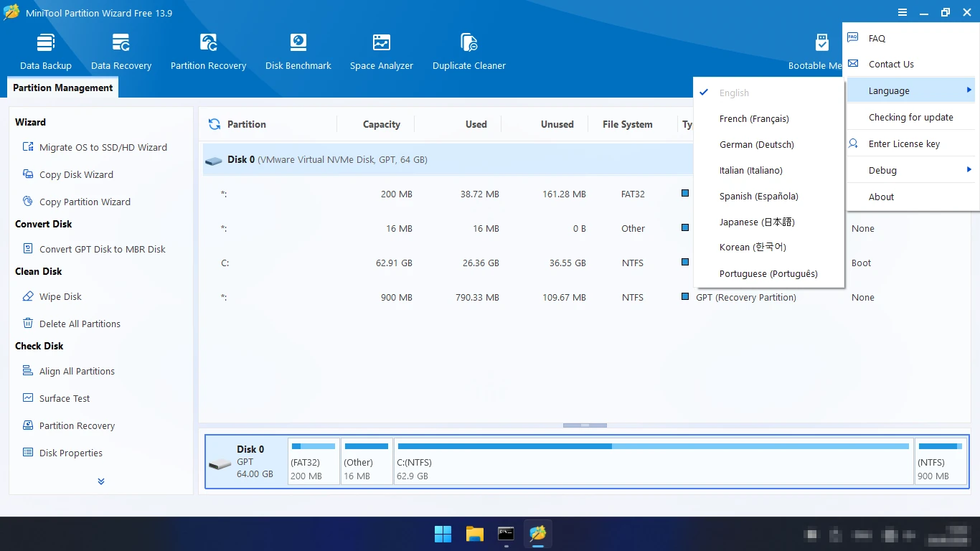This screenshot has width=980, height=551.
Task: Select the C:(NTFS) block in disk map
Action: click(653, 461)
